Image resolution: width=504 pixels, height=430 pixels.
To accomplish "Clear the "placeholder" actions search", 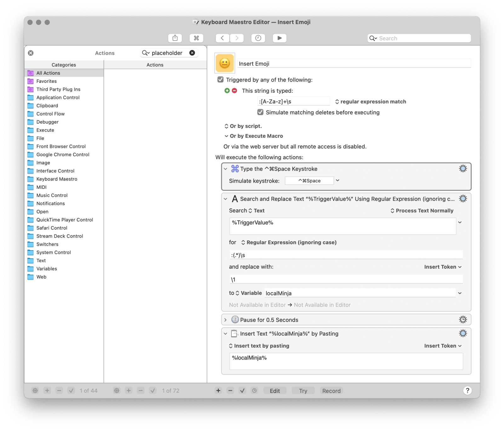I will pyautogui.click(x=192, y=53).
